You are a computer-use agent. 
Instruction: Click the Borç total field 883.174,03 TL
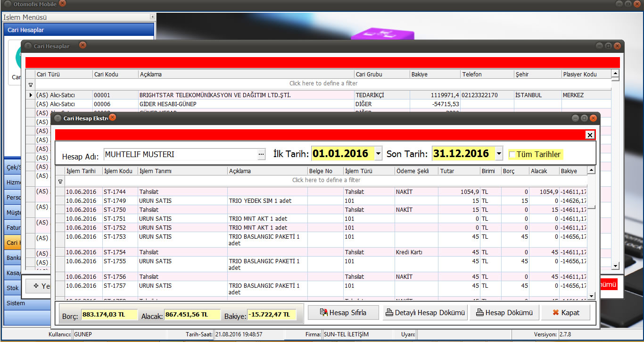(109, 315)
